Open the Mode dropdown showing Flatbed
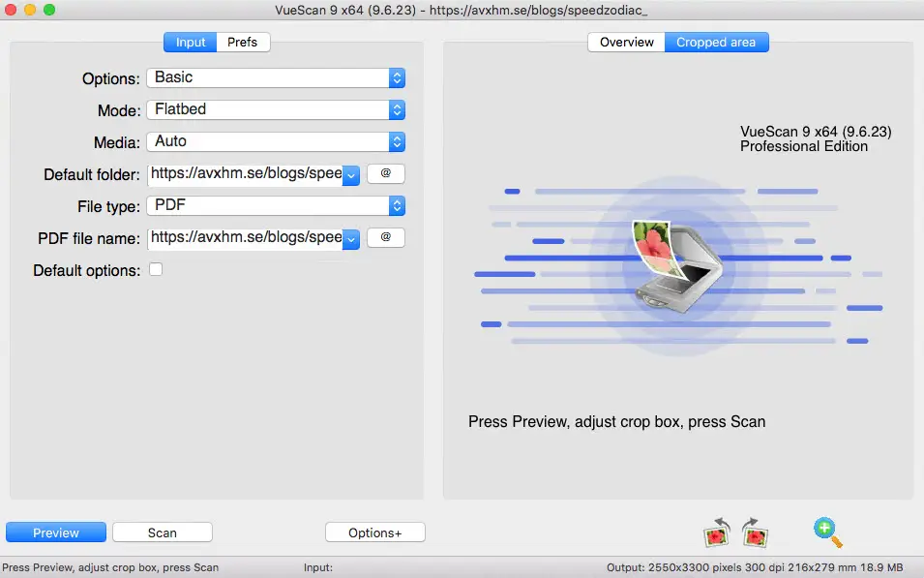Image resolution: width=924 pixels, height=578 pixels. [x=276, y=109]
